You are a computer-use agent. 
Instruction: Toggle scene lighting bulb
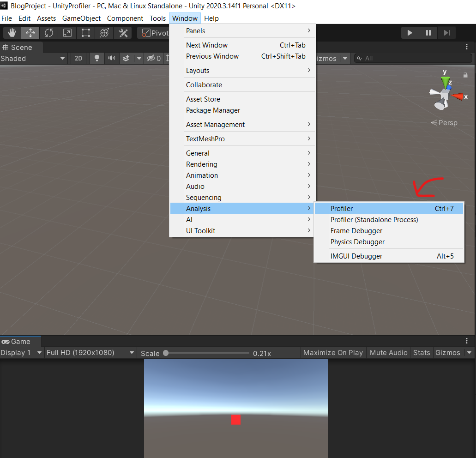tap(97, 58)
